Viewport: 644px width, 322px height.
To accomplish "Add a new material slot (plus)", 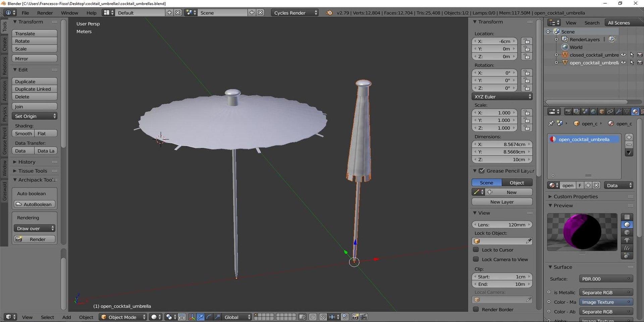I will click(629, 137).
